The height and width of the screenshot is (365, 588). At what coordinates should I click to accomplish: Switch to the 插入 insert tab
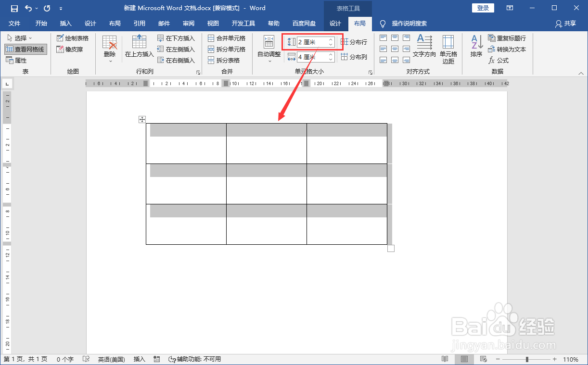65,24
